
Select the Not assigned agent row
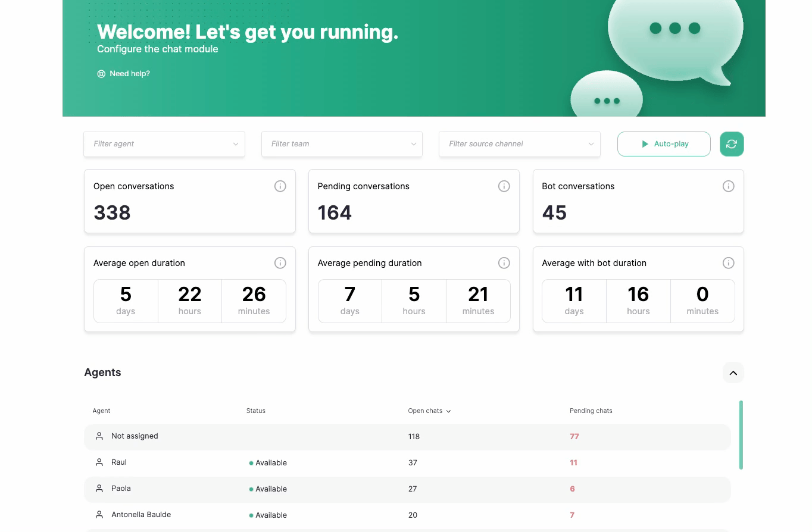(x=135, y=436)
